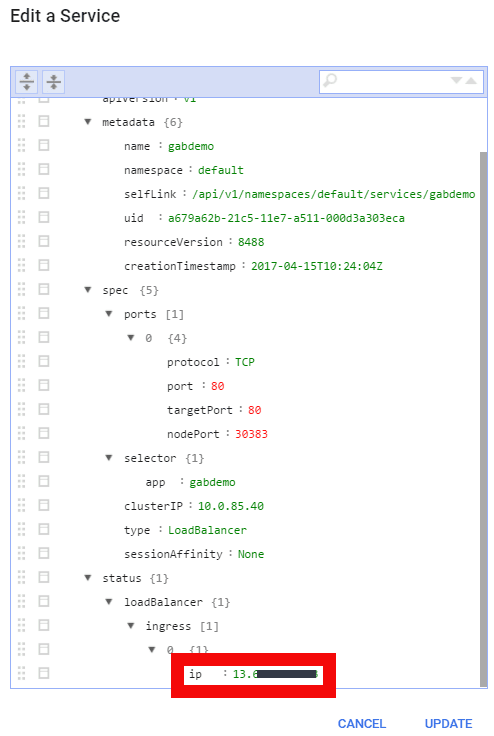494x736 pixels.
Task: Click the vertical scrollbar thumb
Action: (483, 419)
